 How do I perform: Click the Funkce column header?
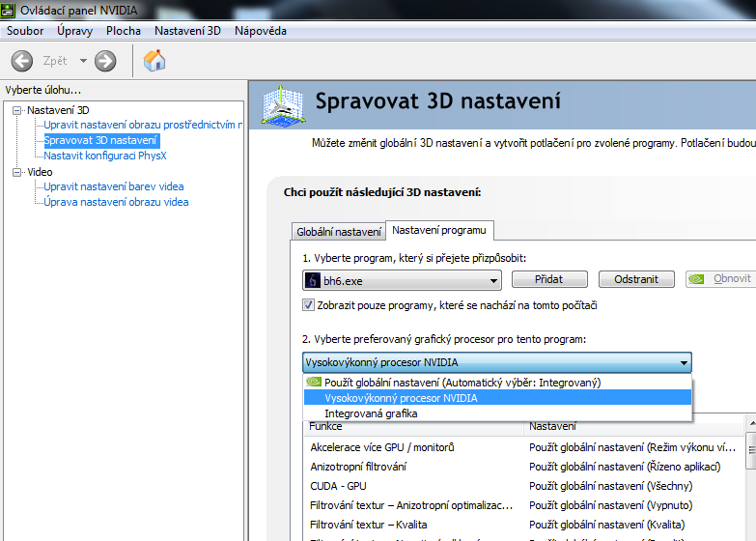click(x=413, y=427)
